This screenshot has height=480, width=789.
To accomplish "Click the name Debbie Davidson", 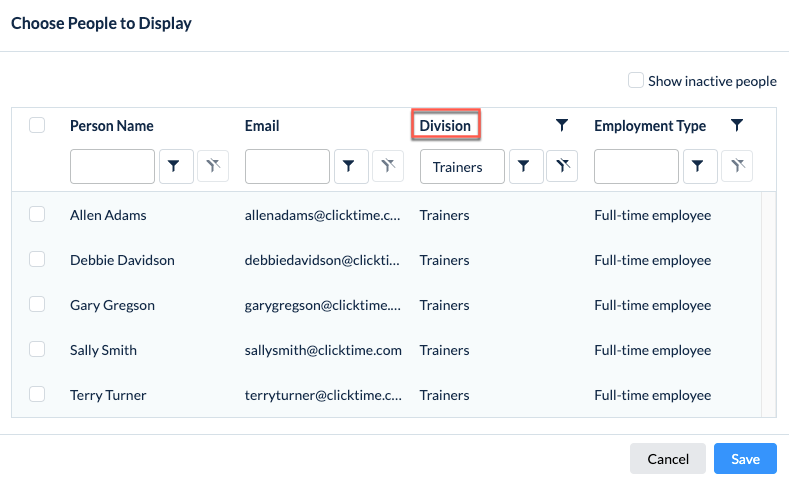I will 122,260.
